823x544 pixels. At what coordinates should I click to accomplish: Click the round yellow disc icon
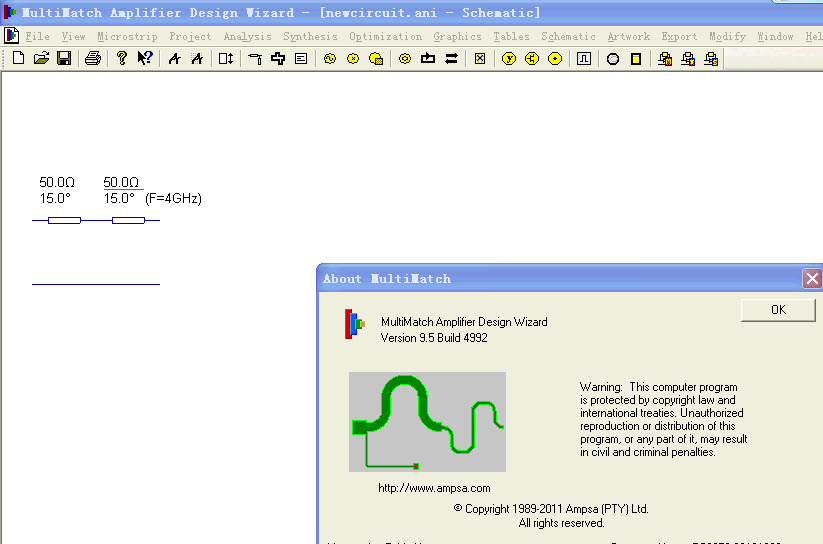[613, 58]
